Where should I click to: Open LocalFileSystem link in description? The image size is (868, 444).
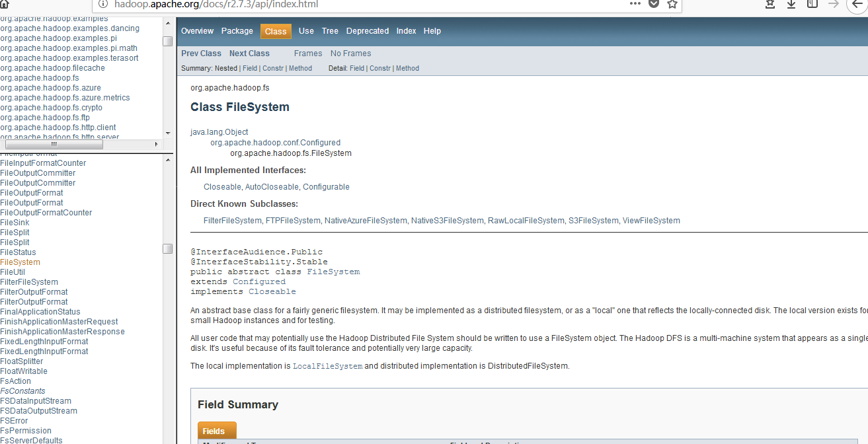[x=328, y=366]
